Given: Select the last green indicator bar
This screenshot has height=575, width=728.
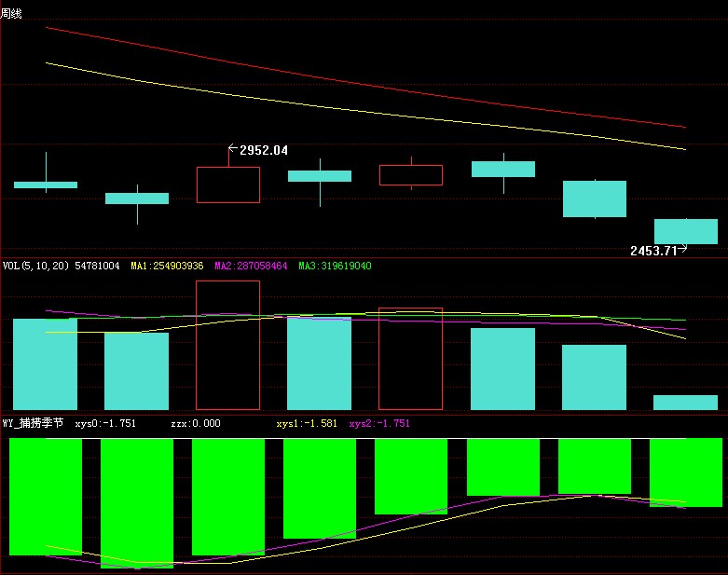Looking at the screenshot, I should coord(686,472).
